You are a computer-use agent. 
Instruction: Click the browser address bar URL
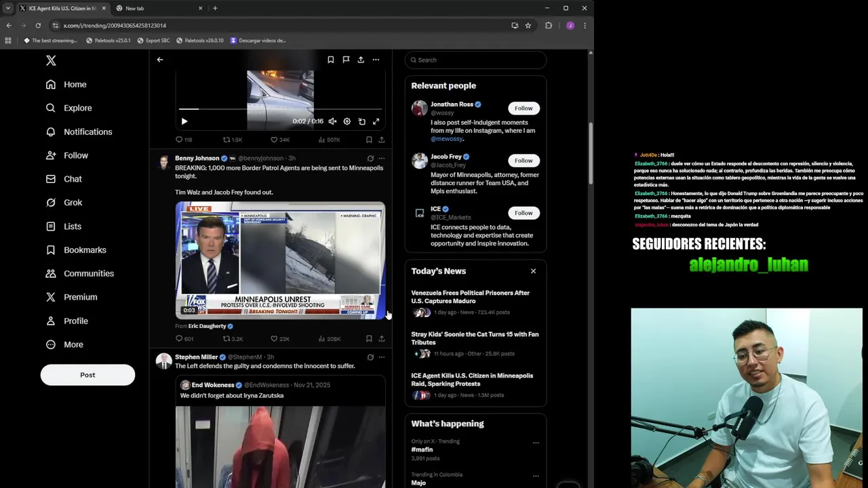click(x=115, y=26)
